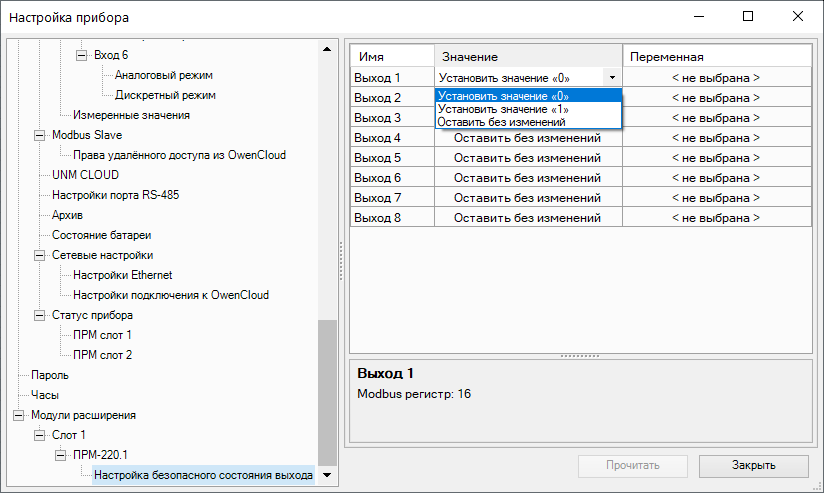Open Настройки порта RS-485 tree item
This screenshot has height=493, width=824.
point(115,195)
